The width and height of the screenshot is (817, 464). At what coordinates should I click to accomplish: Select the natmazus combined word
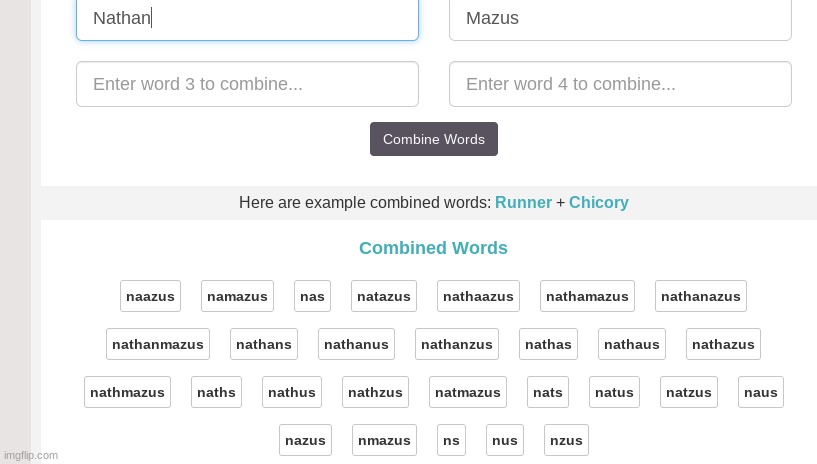(468, 392)
